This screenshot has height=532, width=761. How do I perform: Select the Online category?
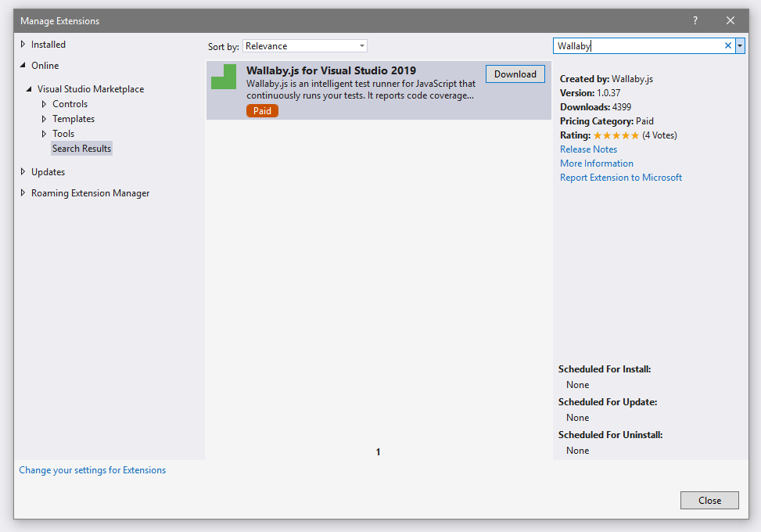[45, 65]
